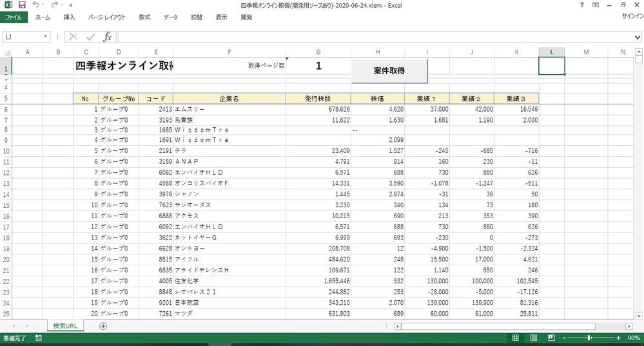Click the horizontal scrollbar left arrow

(397, 326)
